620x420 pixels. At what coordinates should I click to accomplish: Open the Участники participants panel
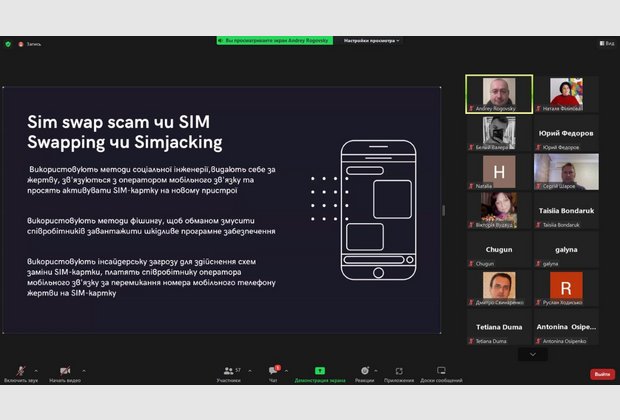228,370
